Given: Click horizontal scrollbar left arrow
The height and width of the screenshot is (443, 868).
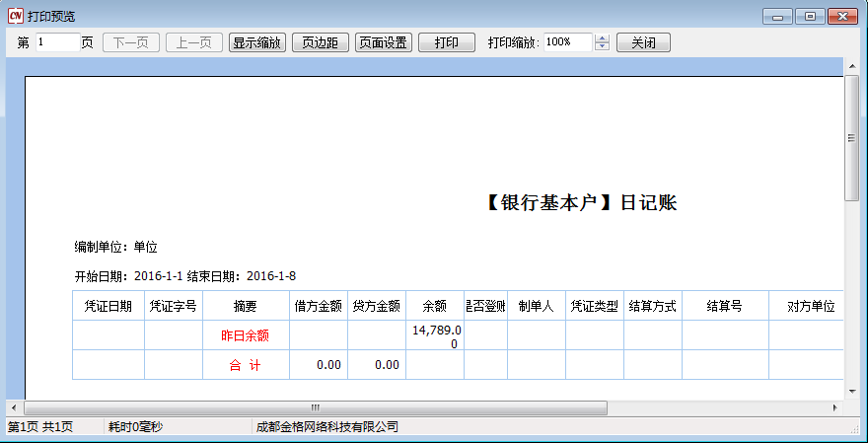Looking at the screenshot, I should click(14, 407).
